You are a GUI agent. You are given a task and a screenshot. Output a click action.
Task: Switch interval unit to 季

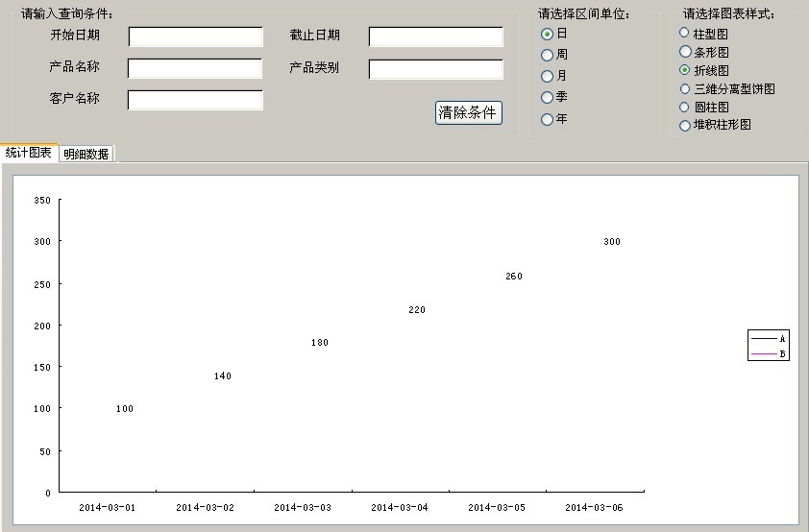pyautogui.click(x=548, y=97)
